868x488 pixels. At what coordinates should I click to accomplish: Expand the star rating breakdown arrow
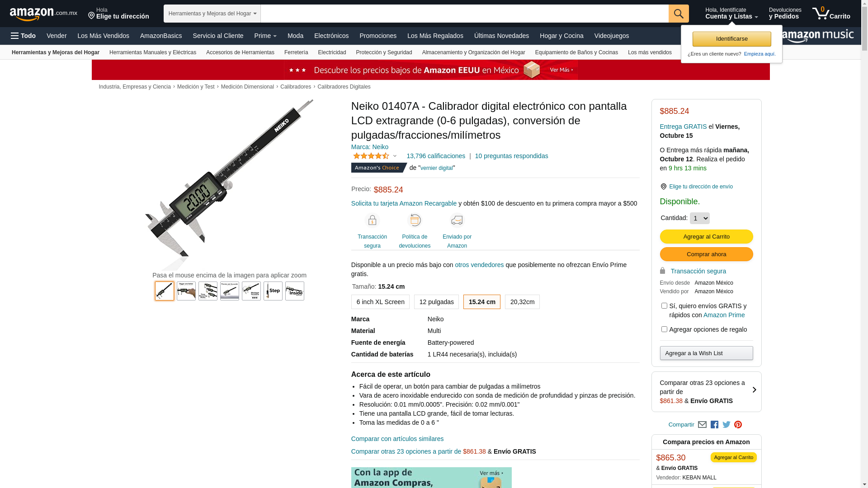point(395,156)
